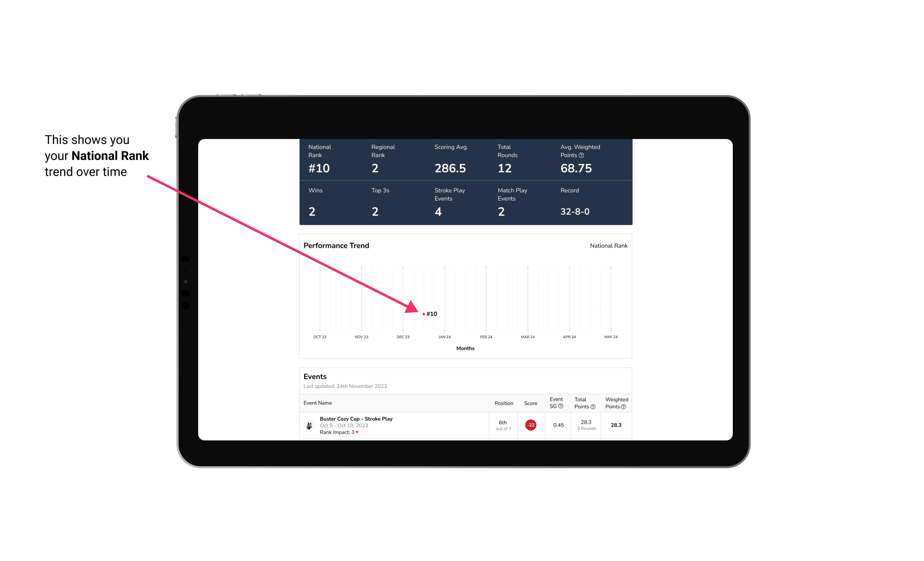The image size is (924, 561).
Task: Click the golf bag icon next to Buster Cozy Cup
Action: 309,425
